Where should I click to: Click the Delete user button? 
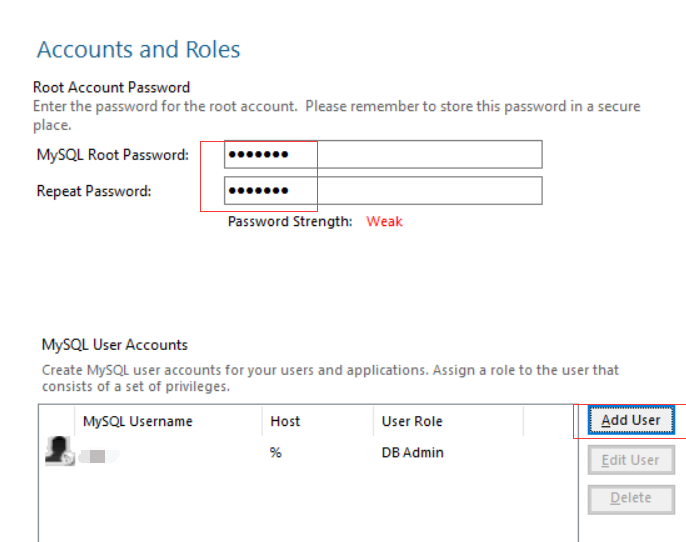[x=630, y=498]
